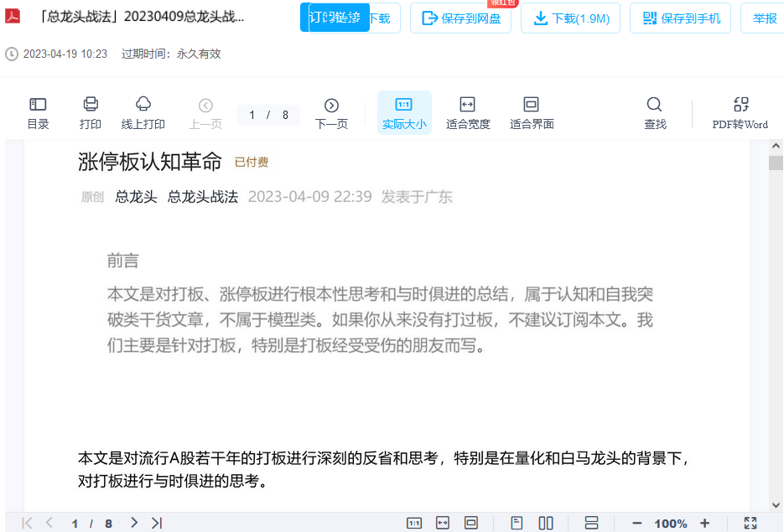
Task: Click PDF转Word conversion tool
Action: pos(740,113)
